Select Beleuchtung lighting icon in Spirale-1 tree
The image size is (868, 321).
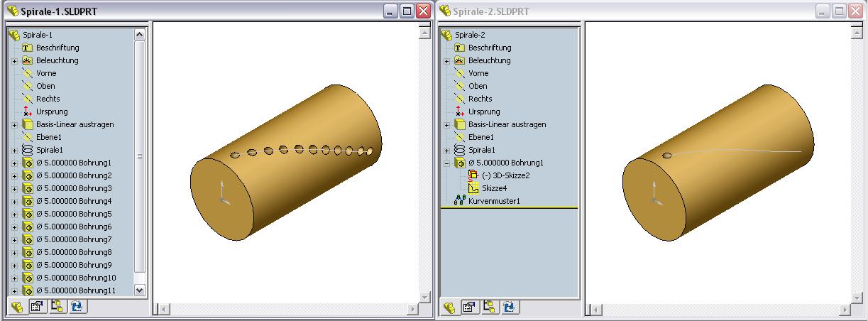click(28, 60)
